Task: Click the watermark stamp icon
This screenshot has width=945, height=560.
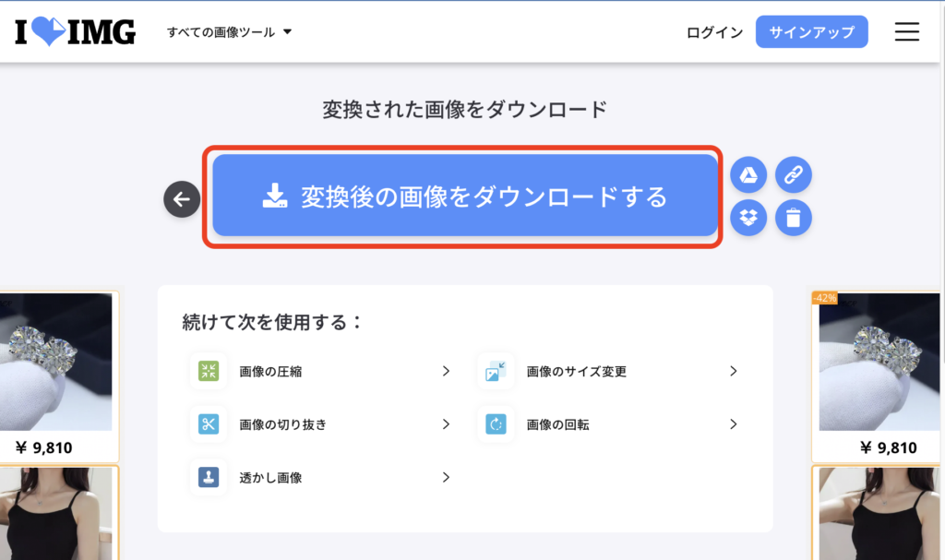Action: (x=208, y=477)
